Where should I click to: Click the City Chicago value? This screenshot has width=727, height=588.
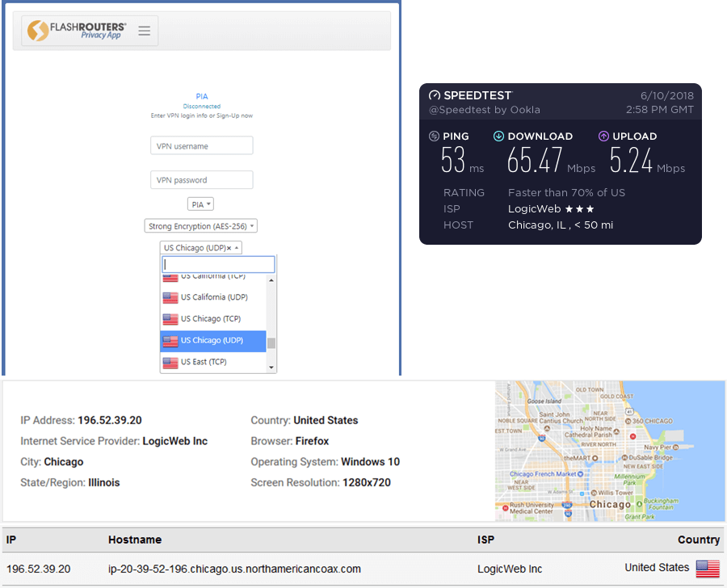(x=64, y=462)
